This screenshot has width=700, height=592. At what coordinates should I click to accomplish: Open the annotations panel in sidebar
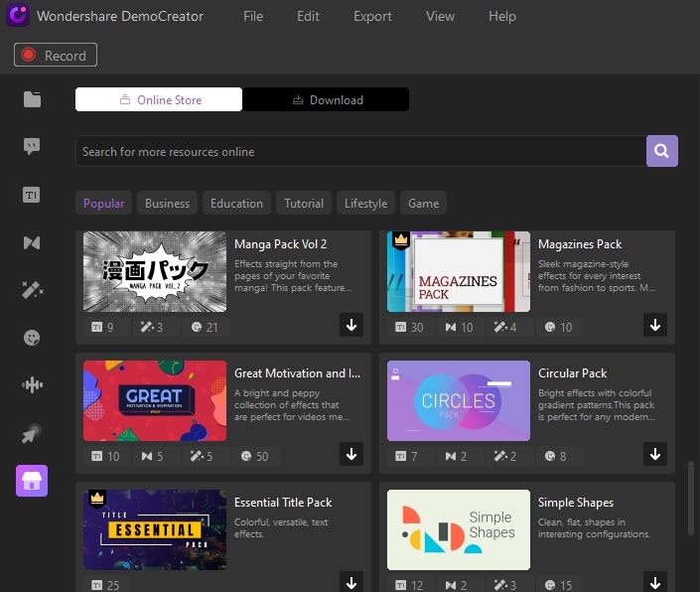click(32, 147)
